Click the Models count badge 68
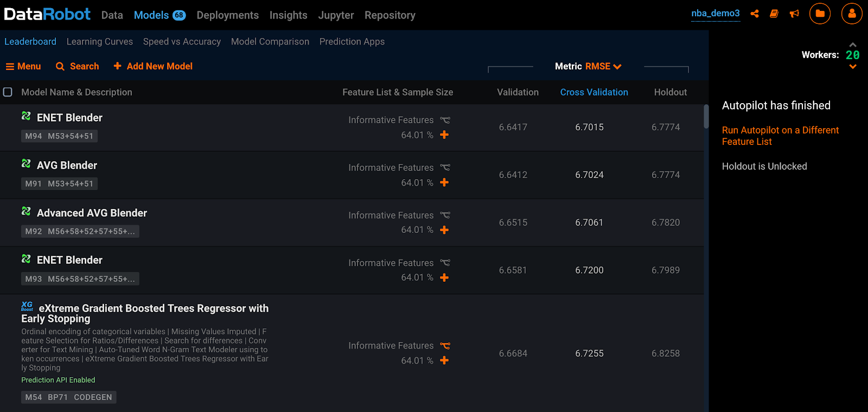Viewport: 868px width, 412px height. (x=179, y=15)
